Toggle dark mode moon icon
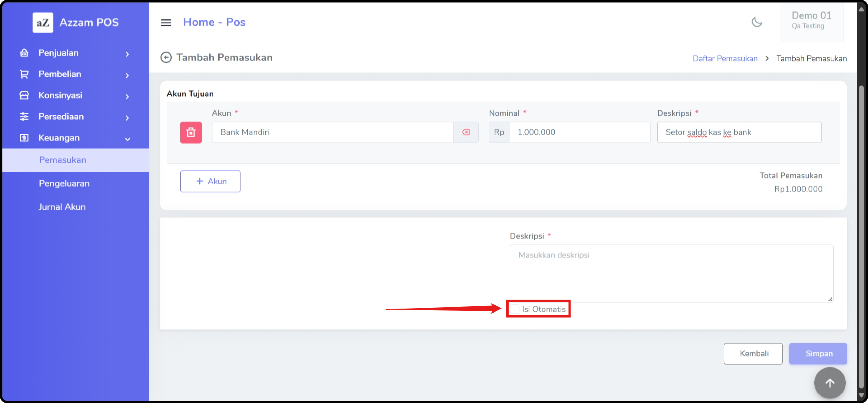Viewport: 868px width, 403px height. tap(757, 22)
